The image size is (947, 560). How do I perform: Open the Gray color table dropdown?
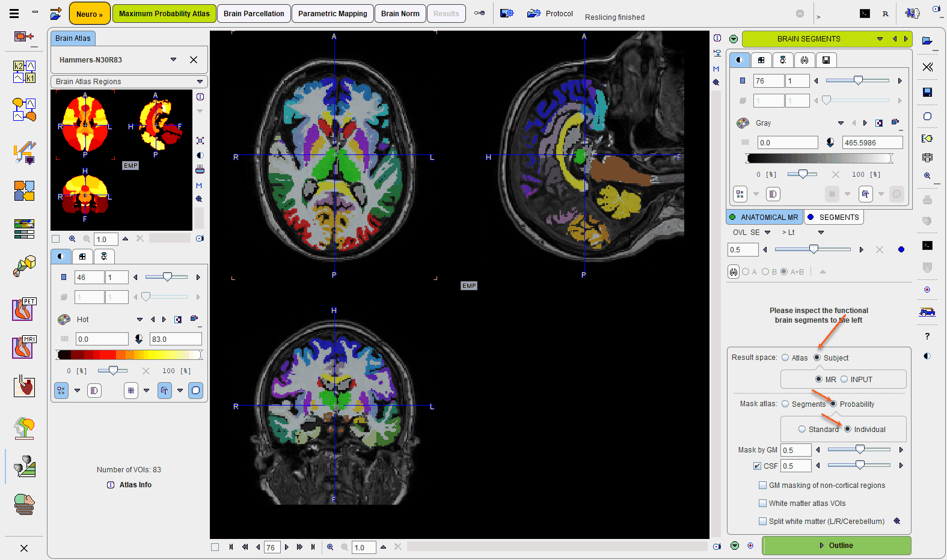point(841,123)
